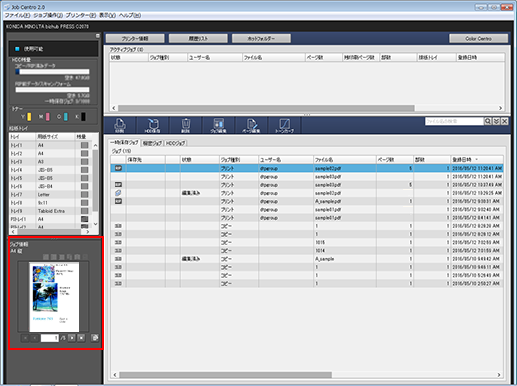The width and height of the screenshot is (517, 386).
Task: Click the プリンター情報 button
Action: (135, 39)
